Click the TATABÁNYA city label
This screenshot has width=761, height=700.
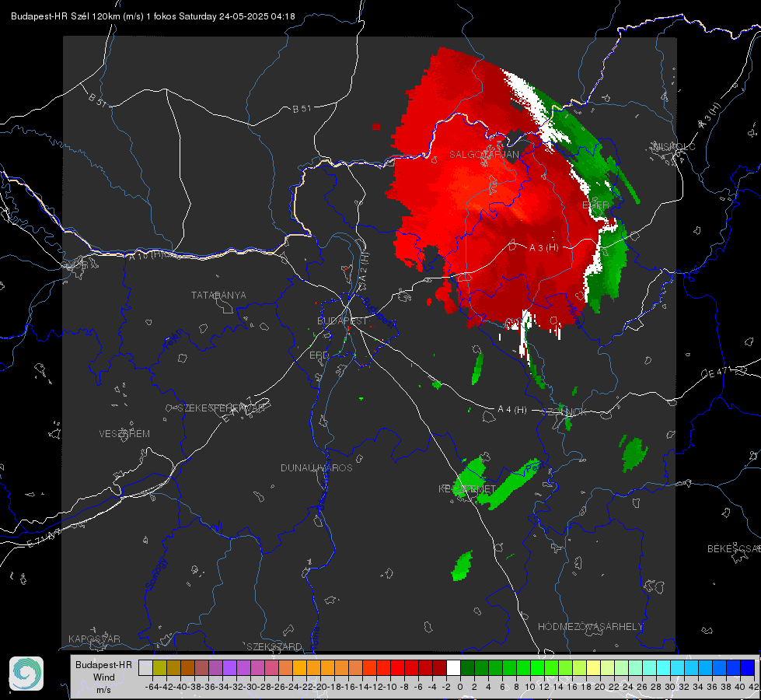[218, 296]
